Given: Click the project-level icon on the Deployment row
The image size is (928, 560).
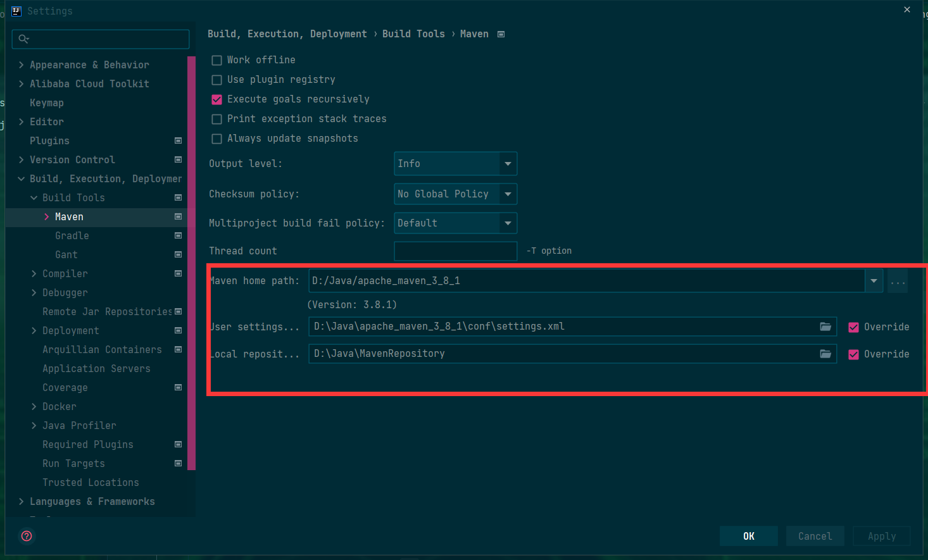Looking at the screenshot, I should [x=178, y=330].
